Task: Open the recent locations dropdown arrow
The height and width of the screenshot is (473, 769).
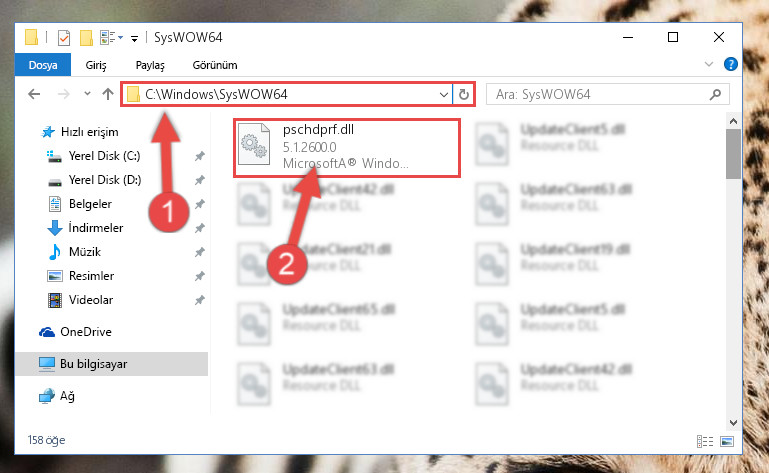Action: point(87,93)
